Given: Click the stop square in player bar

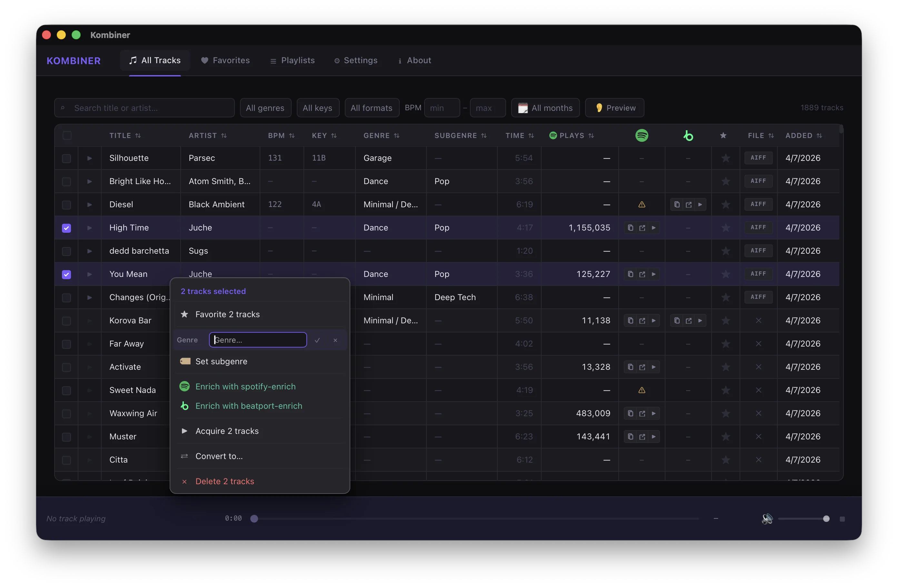Looking at the screenshot, I should 842,519.
